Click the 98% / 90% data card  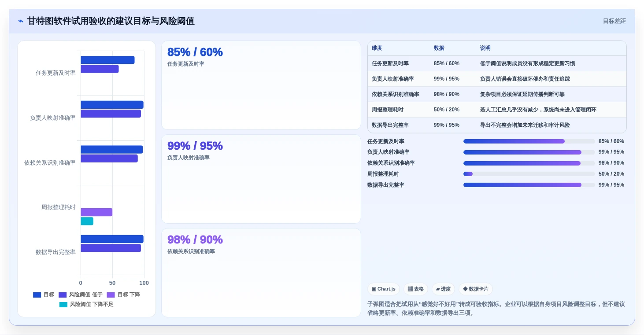pos(261,272)
